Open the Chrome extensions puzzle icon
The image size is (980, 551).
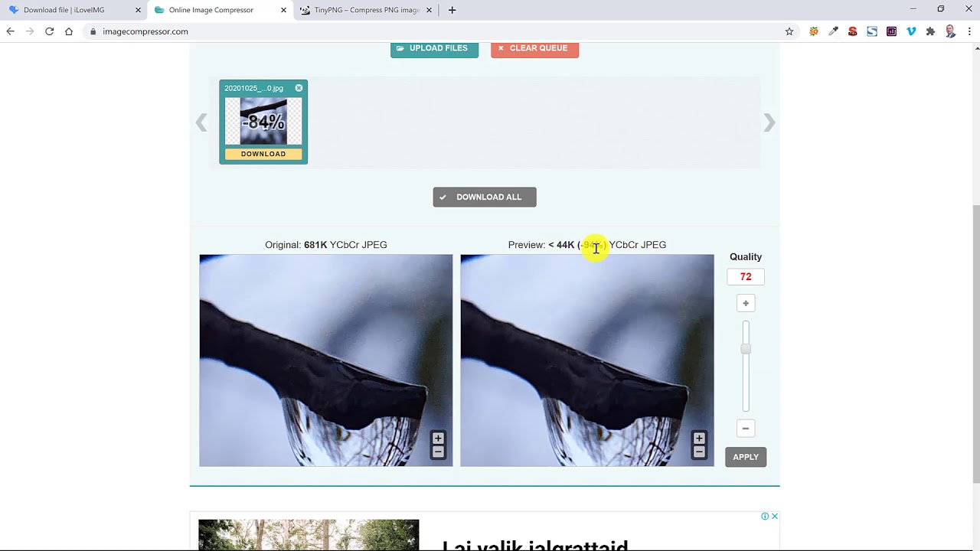point(930,31)
